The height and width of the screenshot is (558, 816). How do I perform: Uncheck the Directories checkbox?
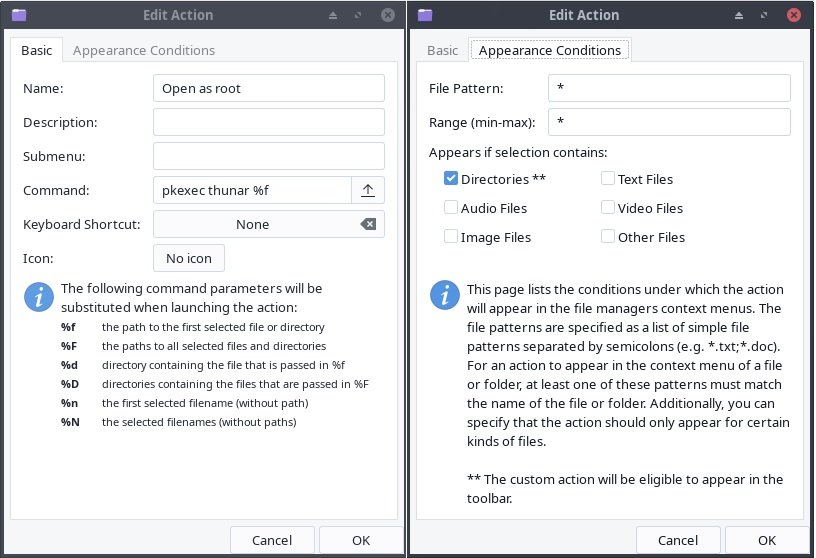coord(451,179)
